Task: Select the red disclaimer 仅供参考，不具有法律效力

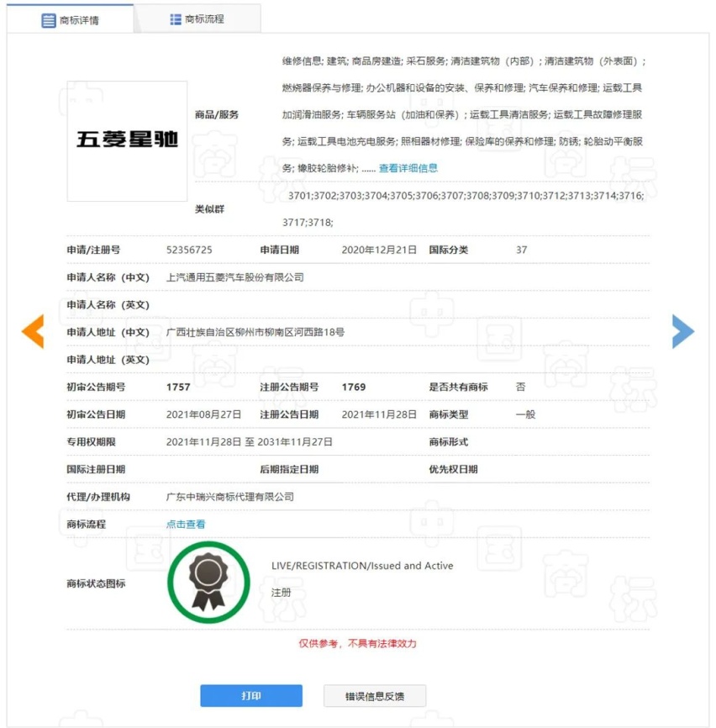Action: (x=358, y=643)
